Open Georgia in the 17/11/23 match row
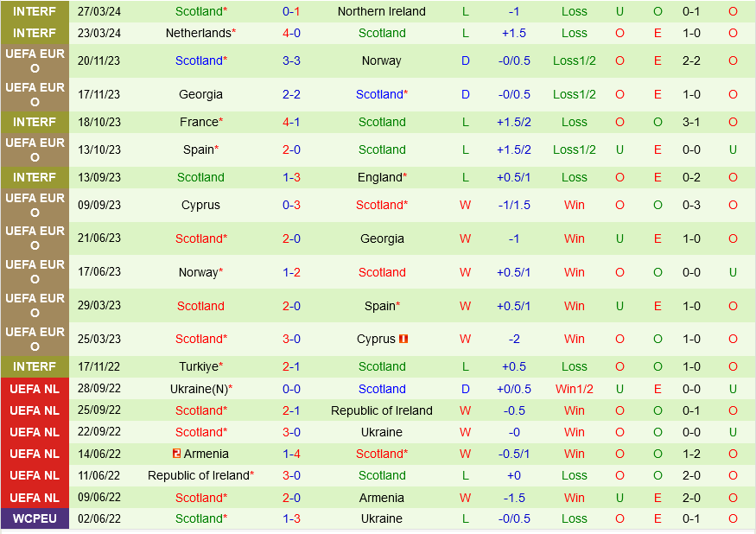Screen dimensions: 756x534 pos(200,94)
